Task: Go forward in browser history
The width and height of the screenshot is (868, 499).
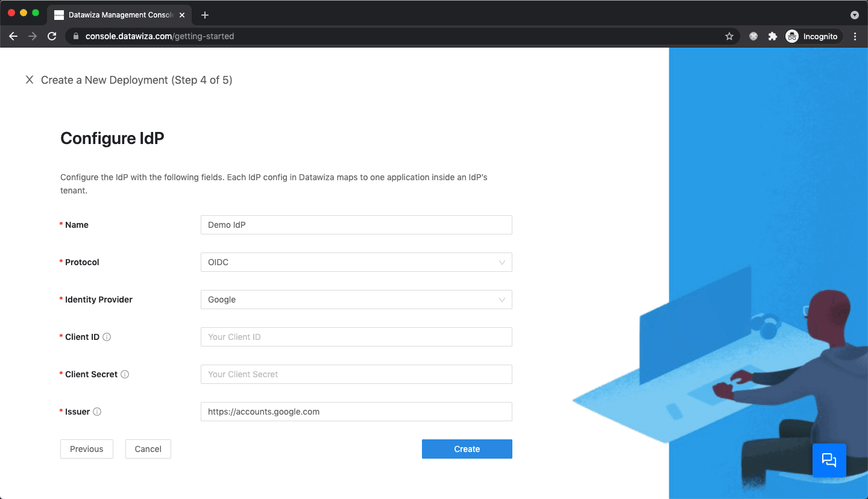Action: (33, 36)
